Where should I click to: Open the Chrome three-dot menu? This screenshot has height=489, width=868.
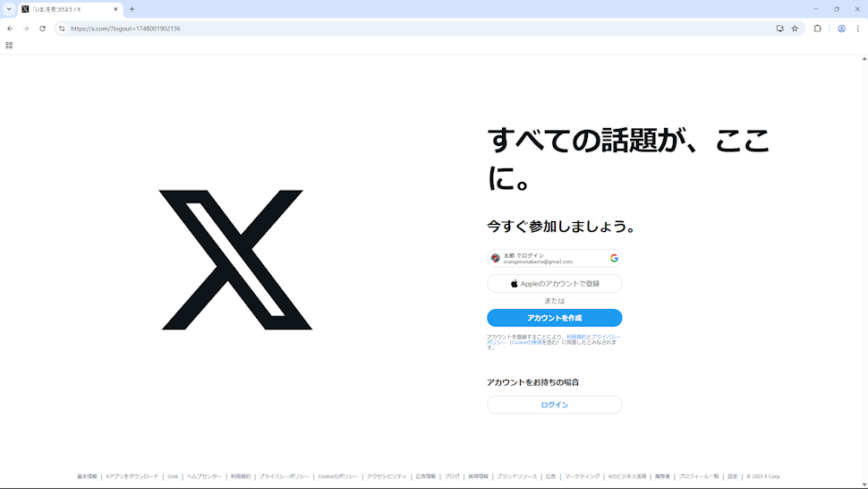pyautogui.click(x=858, y=29)
